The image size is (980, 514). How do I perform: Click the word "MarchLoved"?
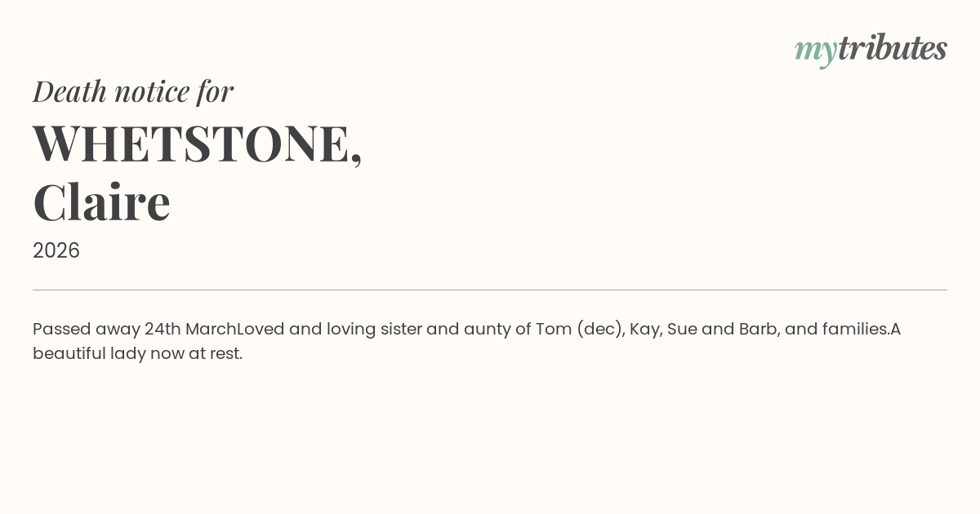234,330
